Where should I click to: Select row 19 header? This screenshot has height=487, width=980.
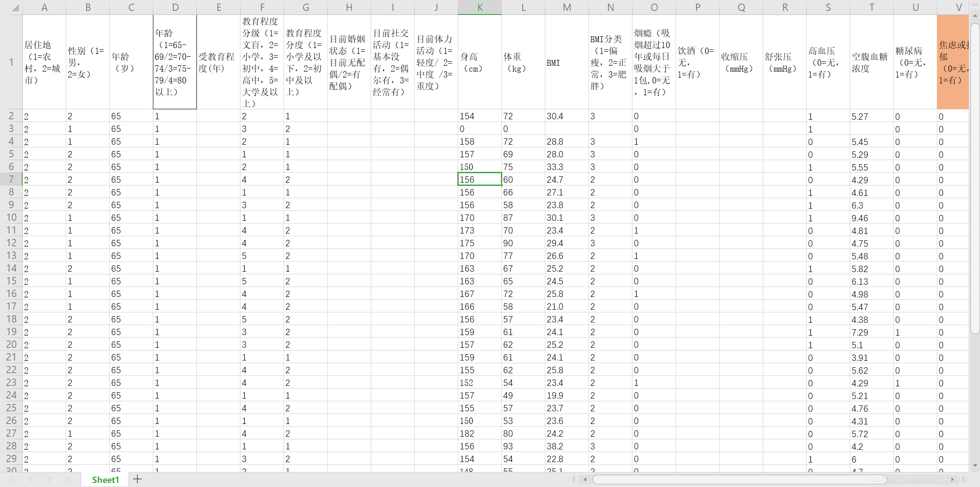[x=11, y=332]
